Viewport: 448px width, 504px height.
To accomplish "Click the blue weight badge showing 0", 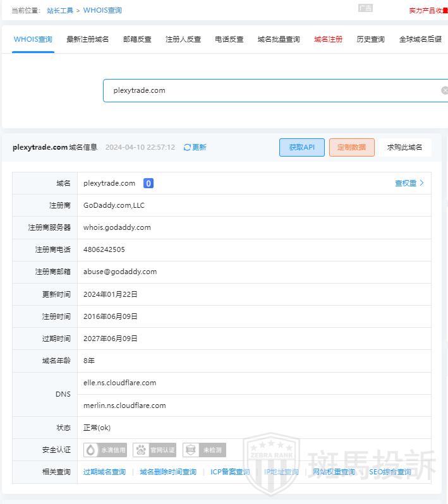I will point(148,183).
